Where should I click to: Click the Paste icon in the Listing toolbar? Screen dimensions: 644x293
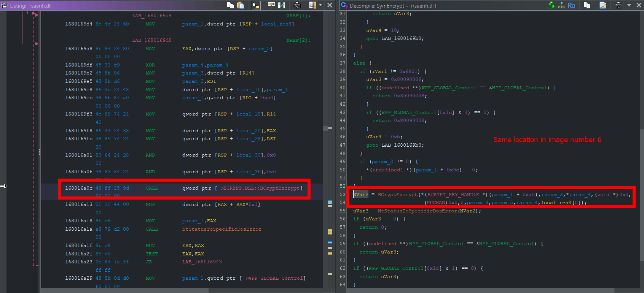pos(240,5)
